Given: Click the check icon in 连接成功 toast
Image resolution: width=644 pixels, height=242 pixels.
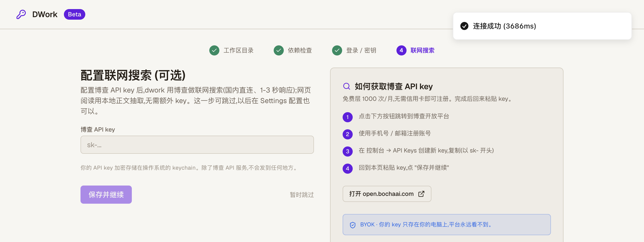Looking at the screenshot, I should (x=464, y=26).
